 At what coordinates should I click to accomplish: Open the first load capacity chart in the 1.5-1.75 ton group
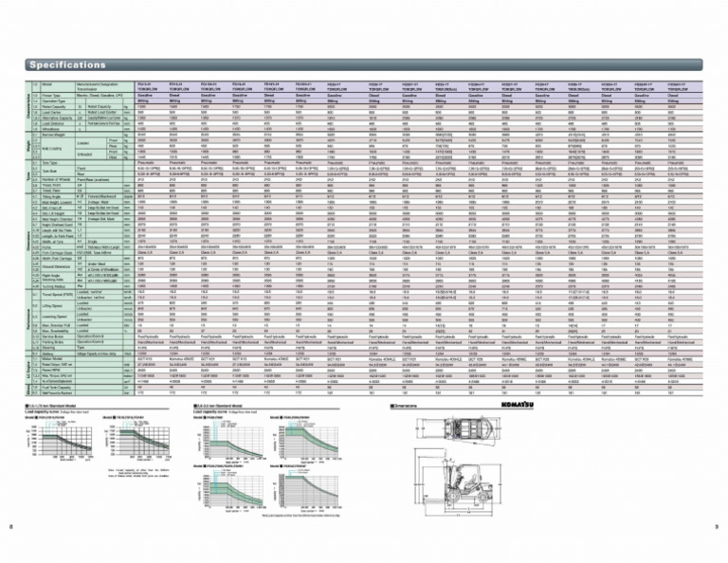coord(61,441)
